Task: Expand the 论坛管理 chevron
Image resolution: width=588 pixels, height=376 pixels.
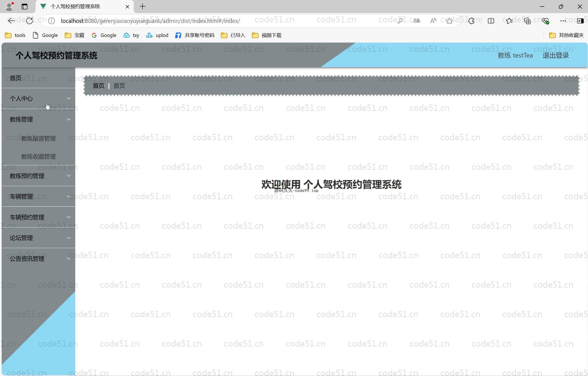Action: click(69, 238)
